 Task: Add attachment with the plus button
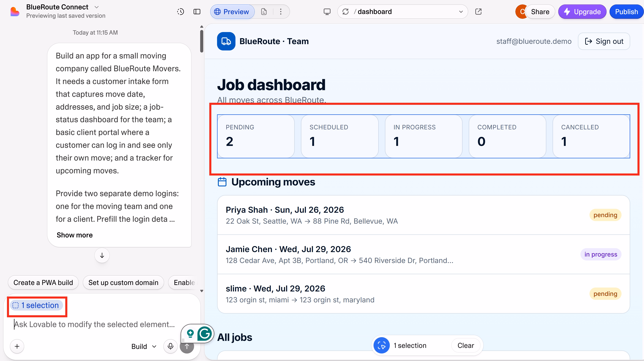17,347
